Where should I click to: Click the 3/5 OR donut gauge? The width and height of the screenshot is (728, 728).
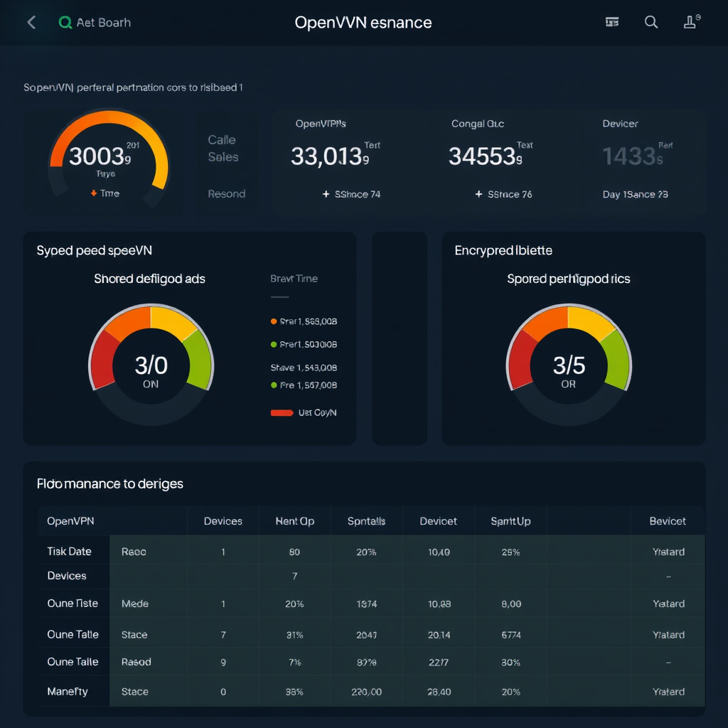point(569,365)
